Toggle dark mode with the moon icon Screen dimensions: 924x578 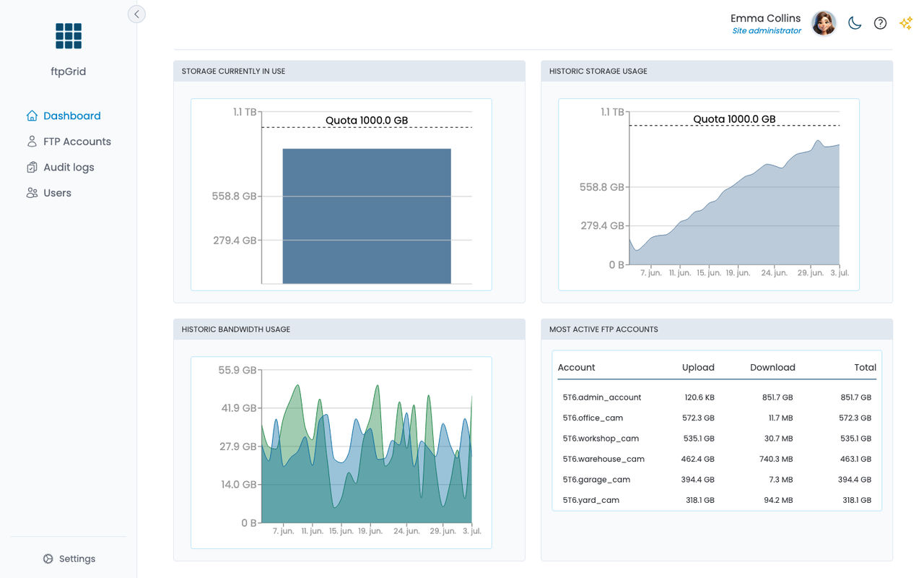855,23
